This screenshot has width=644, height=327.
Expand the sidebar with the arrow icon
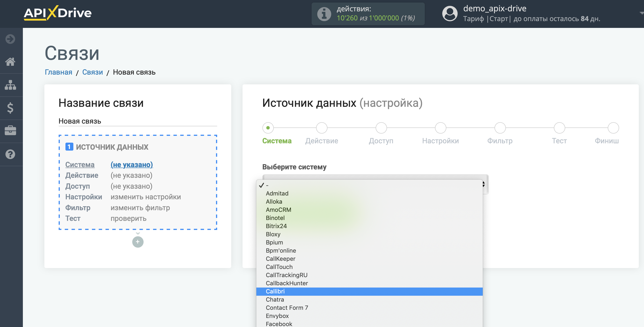tap(10, 39)
